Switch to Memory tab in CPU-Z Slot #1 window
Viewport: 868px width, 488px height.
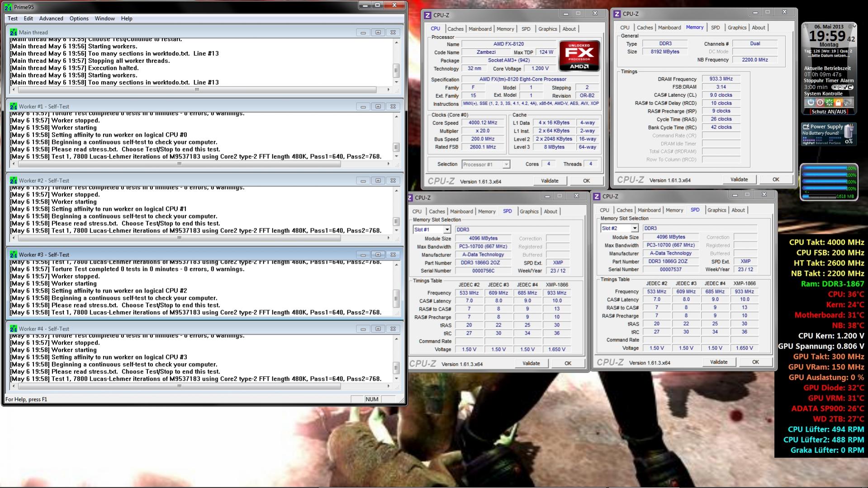click(487, 212)
